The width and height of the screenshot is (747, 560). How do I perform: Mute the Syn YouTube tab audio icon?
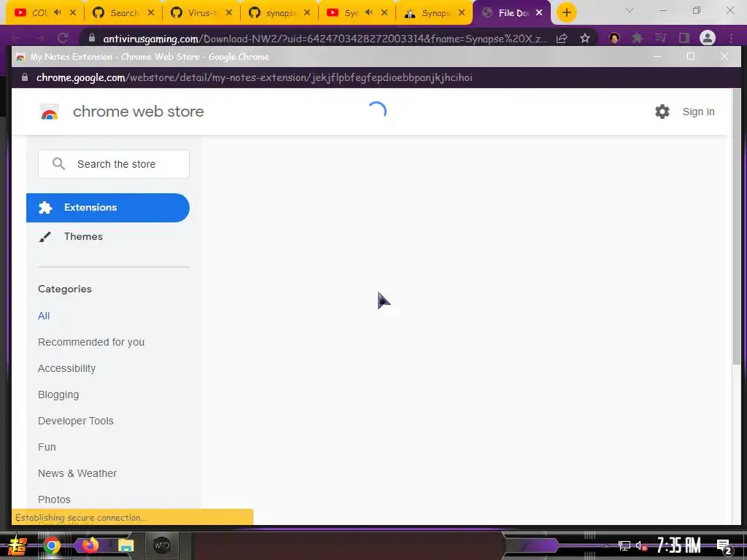coord(368,12)
